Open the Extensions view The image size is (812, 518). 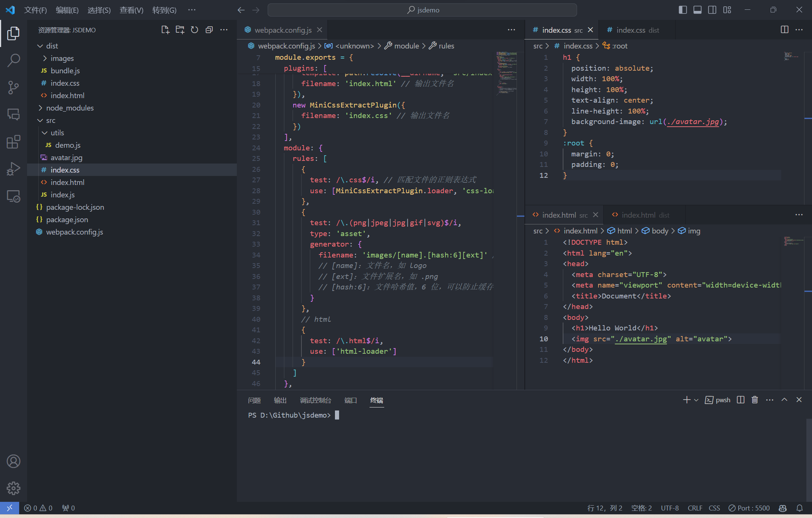click(14, 142)
